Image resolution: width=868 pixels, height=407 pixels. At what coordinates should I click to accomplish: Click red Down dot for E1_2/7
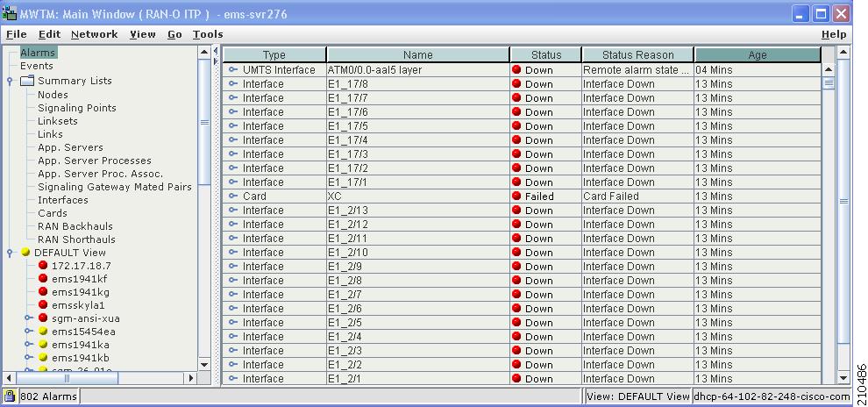[516, 294]
